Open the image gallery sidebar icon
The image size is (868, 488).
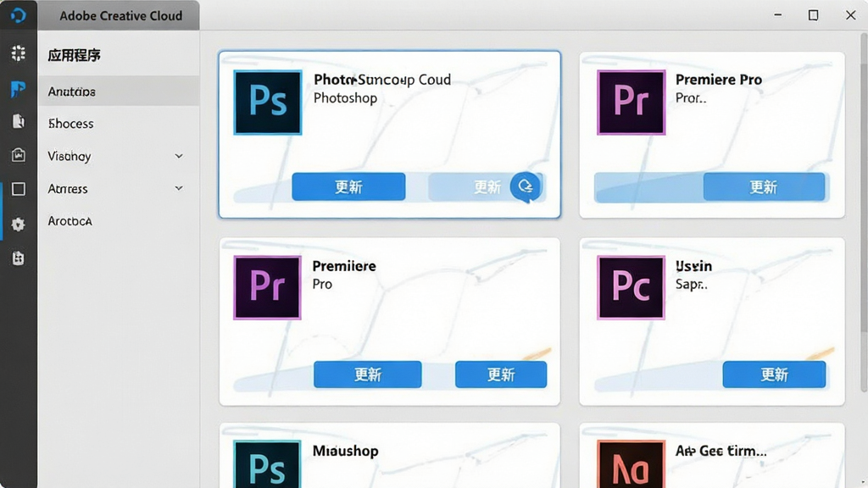point(19,155)
